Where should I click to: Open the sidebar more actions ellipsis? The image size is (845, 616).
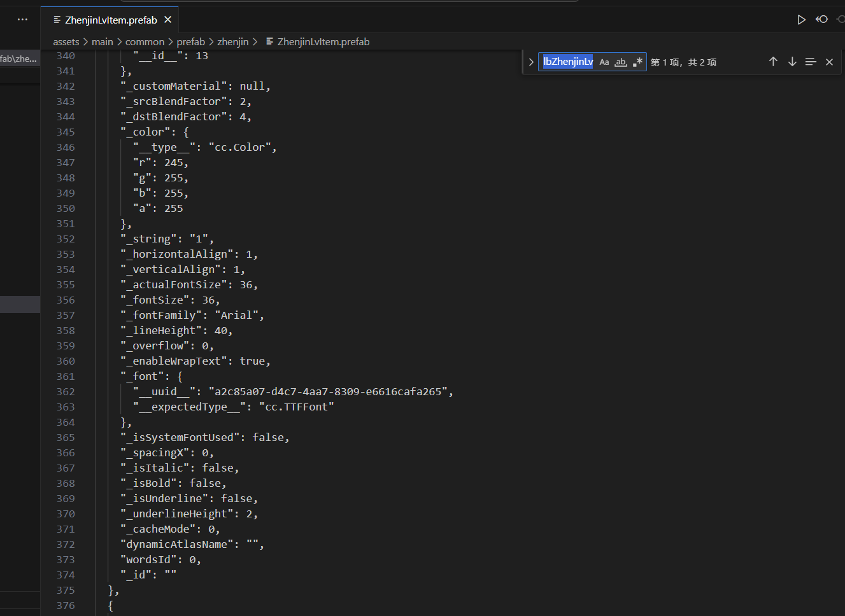(x=23, y=20)
